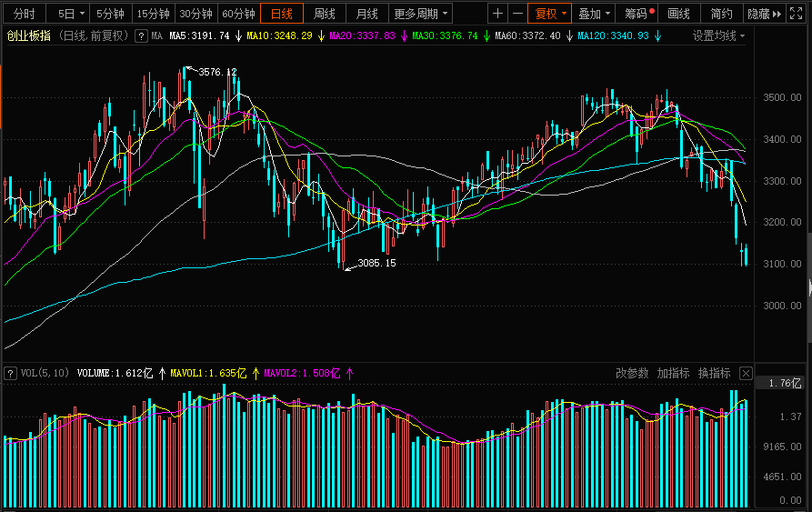Click the zoom out minus icon
This screenshot has width=812, height=512.
click(517, 14)
